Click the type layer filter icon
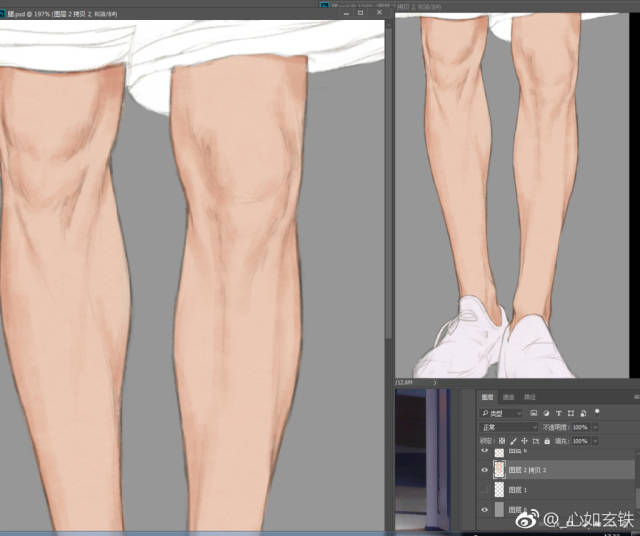Viewport: 640px width, 536px height. point(558,413)
